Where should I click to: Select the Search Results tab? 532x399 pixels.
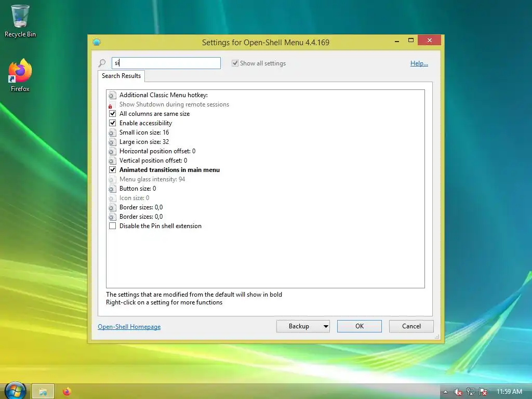[x=122, y=76]
